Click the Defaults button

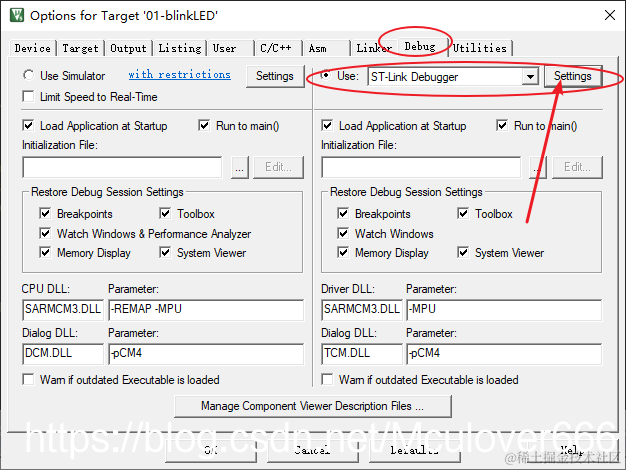click(x=415, y=450)
